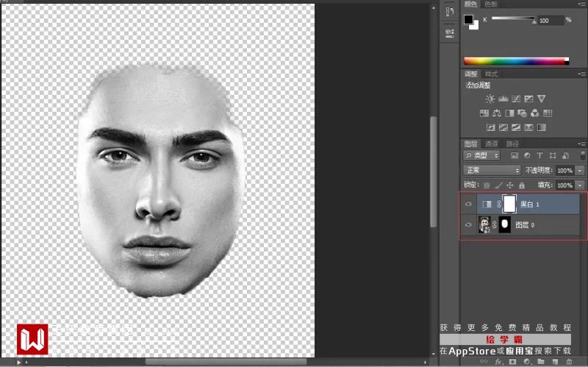Image resolution: width=588 pixels, height=367 pixels.
Task: Switch to the 图层 Layers tab
Action: tap(470, 143)
